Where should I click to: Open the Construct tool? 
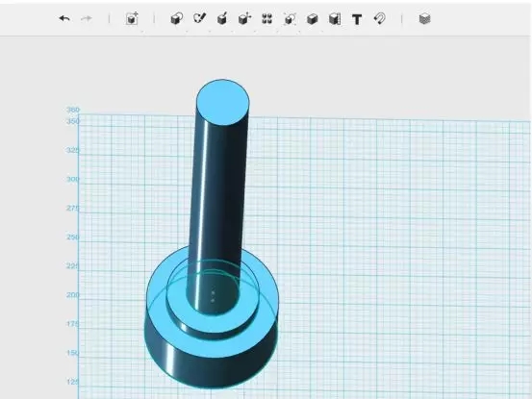222,18
